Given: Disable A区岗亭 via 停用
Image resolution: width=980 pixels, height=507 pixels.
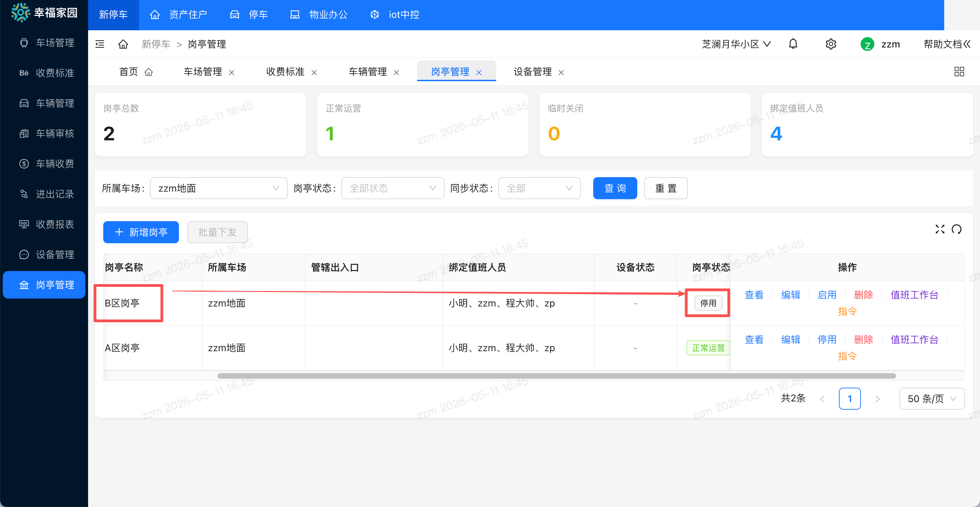Looking at the screenshot, I should pos(827,339).
